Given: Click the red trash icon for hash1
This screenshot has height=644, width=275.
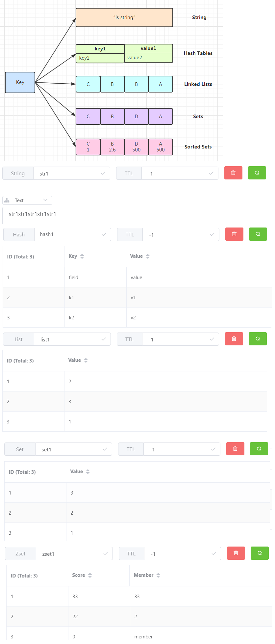Looking at the screenshot, I should point(234,234).
